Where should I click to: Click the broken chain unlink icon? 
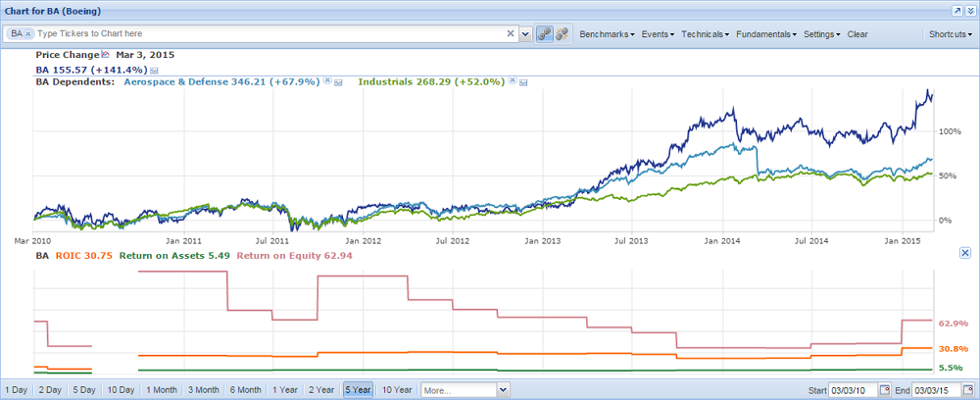pyautogui.click(x=561, y=34)
